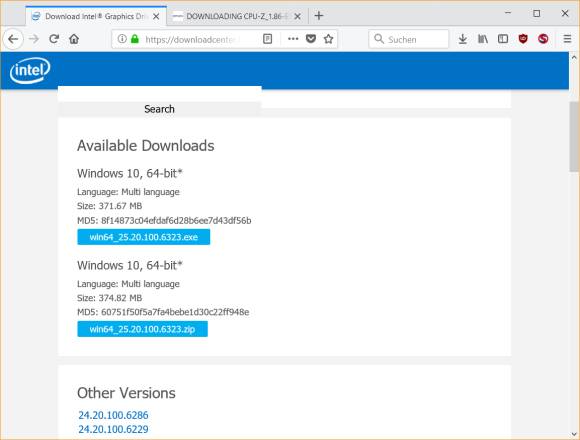The width and height of the screenshot is (580, 440).
Task: Reload the current page
Action: coord(54,39)
